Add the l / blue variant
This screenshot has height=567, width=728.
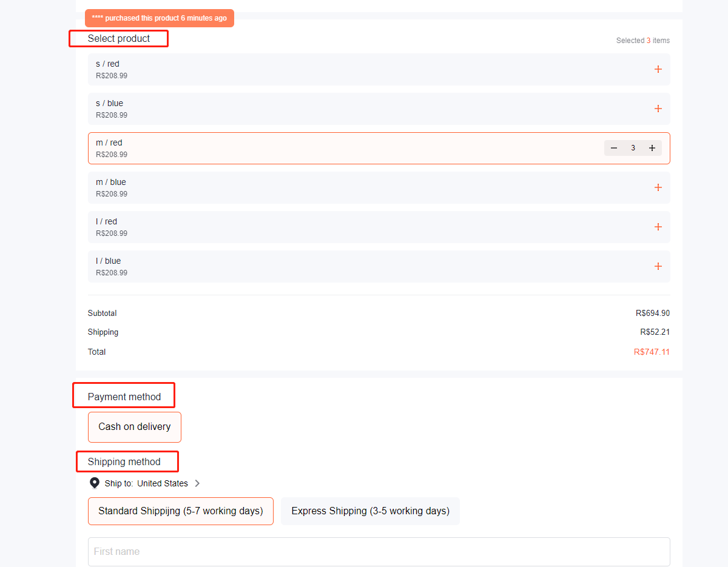[x=658, y=266]
